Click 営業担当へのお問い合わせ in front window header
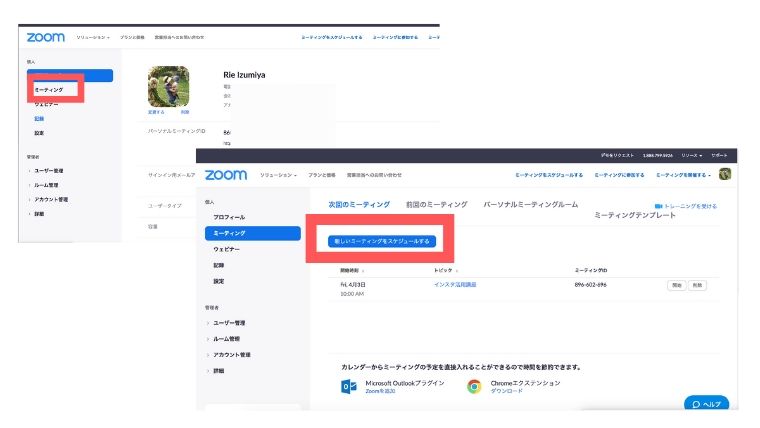This screenshot has width=760, height=428. click(x=374, y=175)
